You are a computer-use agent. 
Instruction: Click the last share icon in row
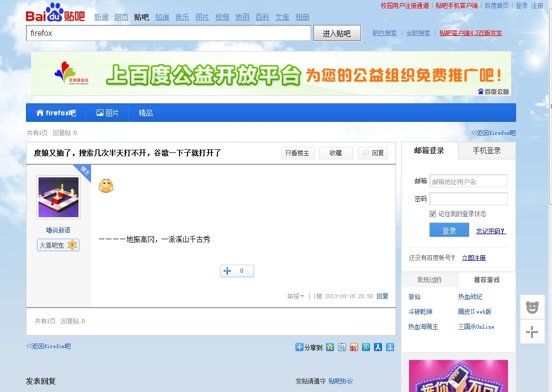tap(390, 348)
